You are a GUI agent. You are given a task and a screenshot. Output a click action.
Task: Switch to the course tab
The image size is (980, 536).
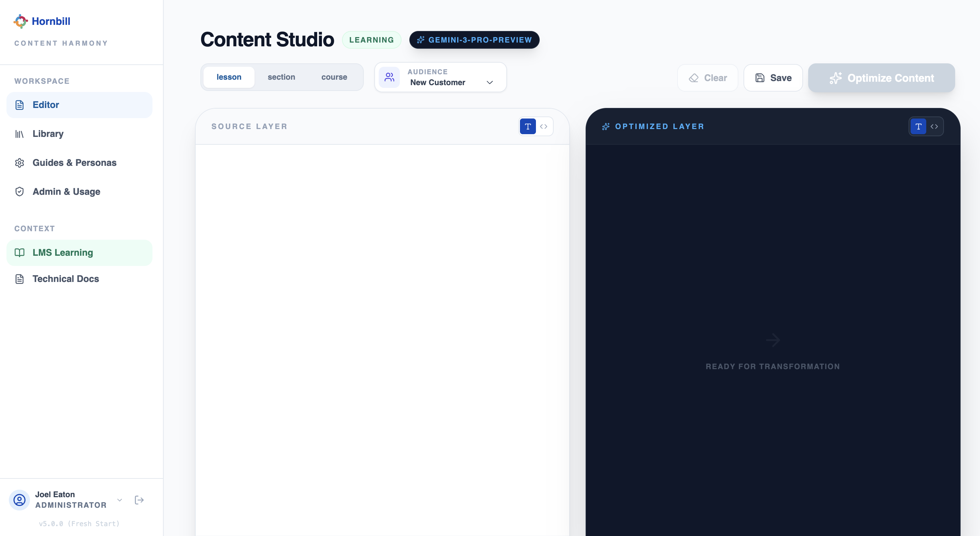pos(334,77)
